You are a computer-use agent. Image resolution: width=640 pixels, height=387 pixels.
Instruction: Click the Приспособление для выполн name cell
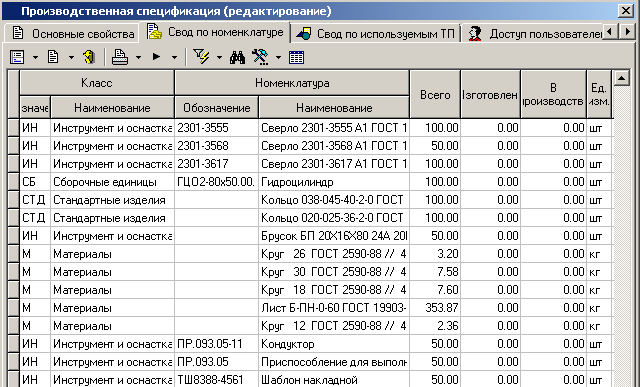334,362
